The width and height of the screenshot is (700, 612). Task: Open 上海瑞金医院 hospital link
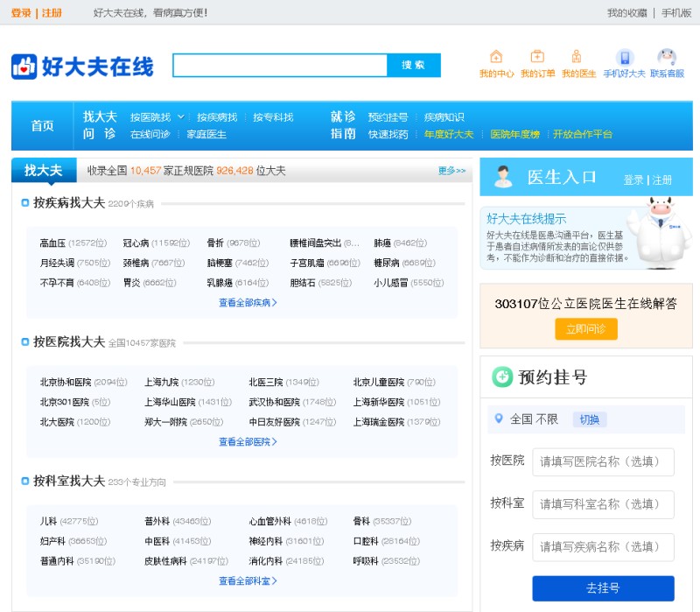click(x=379, y=422)
